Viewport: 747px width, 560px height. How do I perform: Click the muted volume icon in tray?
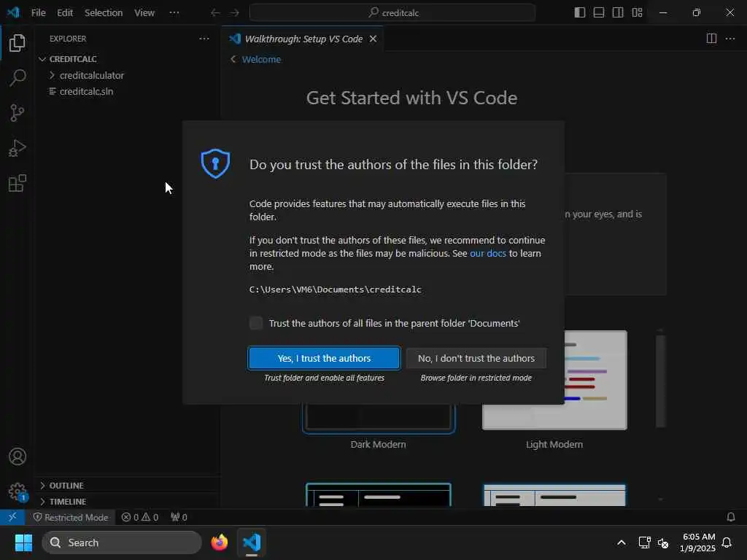(662, 542)
